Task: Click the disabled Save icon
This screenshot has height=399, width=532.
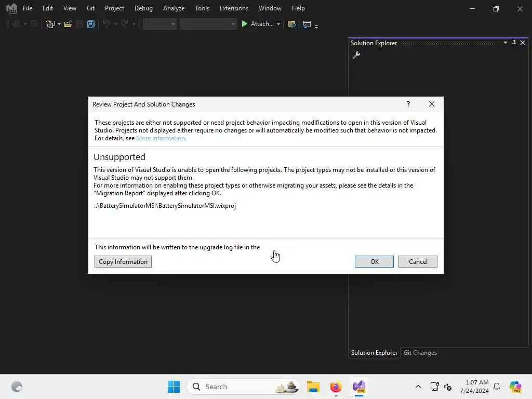Action: click(79, 24)
